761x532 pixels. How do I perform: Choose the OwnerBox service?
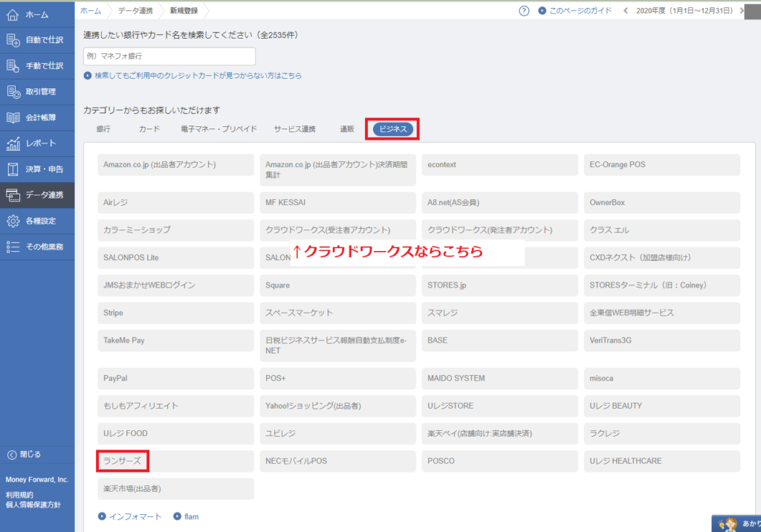pos(662,203)
